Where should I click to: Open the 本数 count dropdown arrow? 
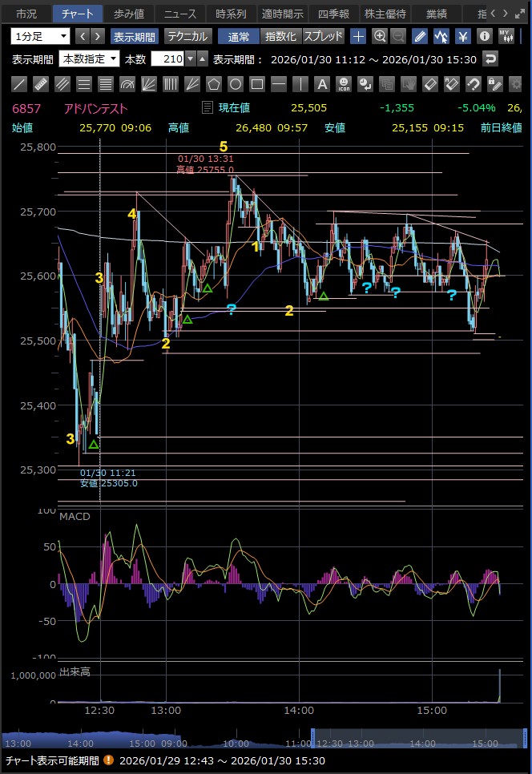(x=190, y=58)
